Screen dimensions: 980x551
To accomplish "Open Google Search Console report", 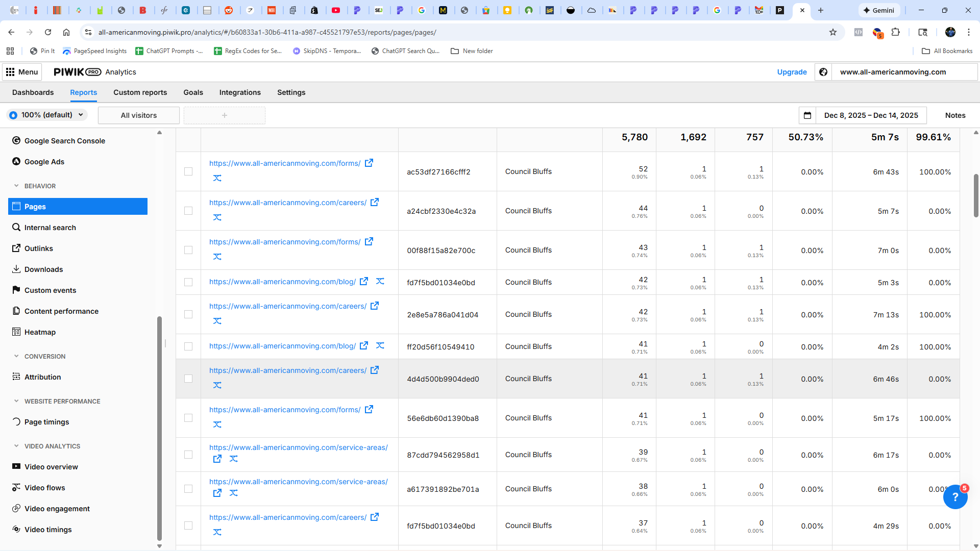I will tap(64, 141).
